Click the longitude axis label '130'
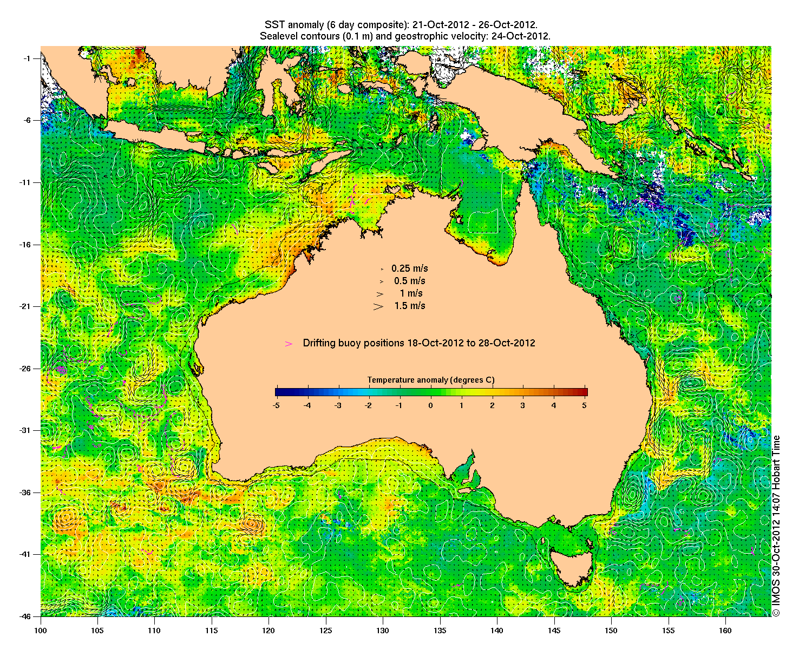812x663 pixels. (383, 631)
